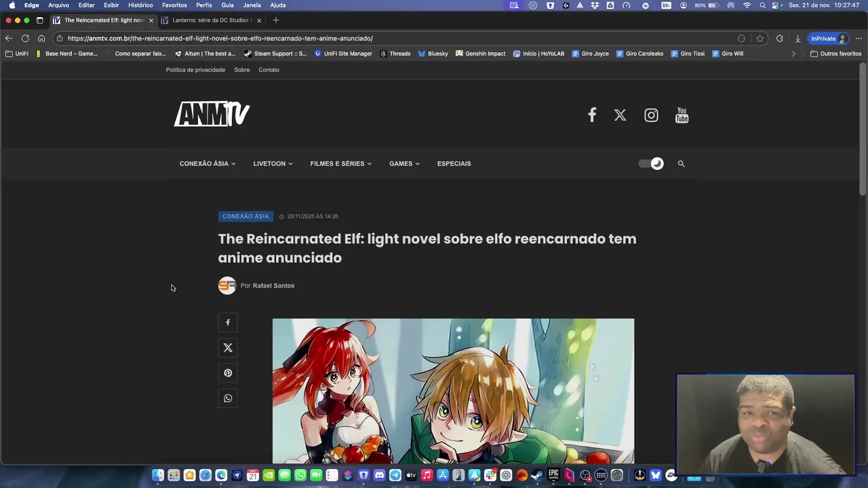Screen dimensions: 868x488
Task: Open browser extensions puzzle icon
Action: (x=779, y=39)
